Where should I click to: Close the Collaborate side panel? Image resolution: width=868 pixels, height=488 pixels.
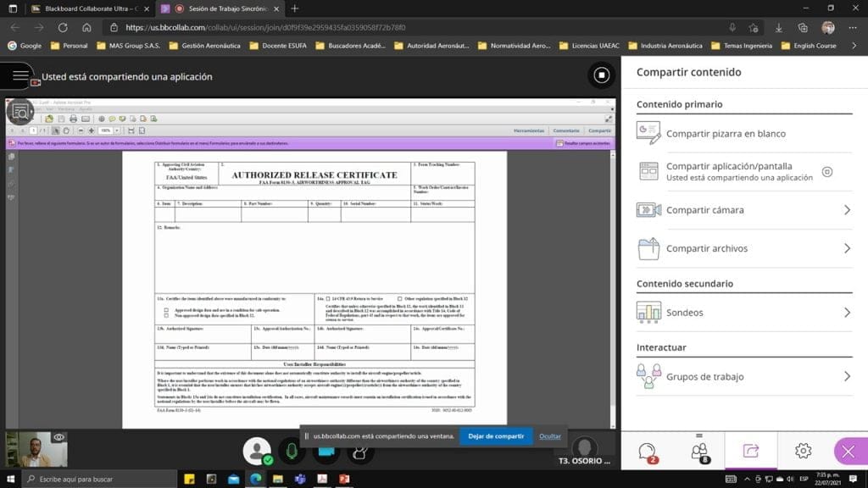click(849, 452)
